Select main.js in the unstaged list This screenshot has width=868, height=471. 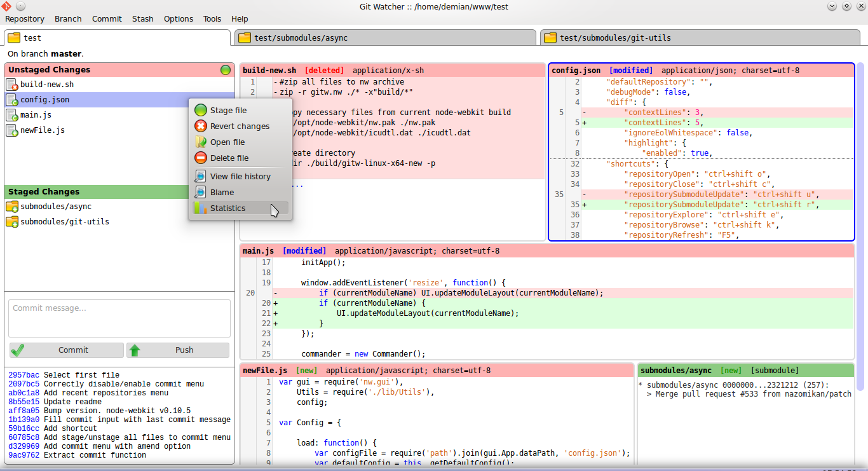point(36,115)
